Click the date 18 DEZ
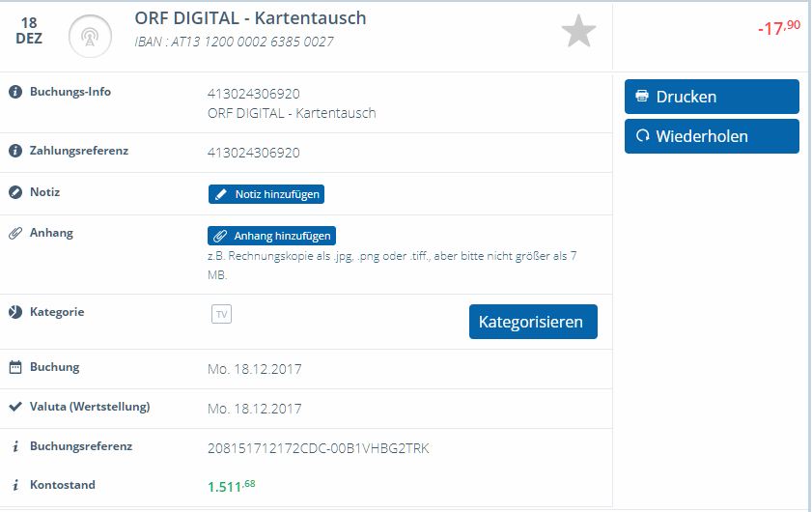812x512 pixels. 29,31
